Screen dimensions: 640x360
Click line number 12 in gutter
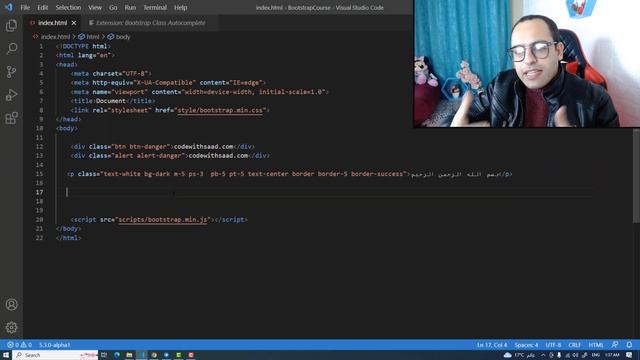pos(39,147)
